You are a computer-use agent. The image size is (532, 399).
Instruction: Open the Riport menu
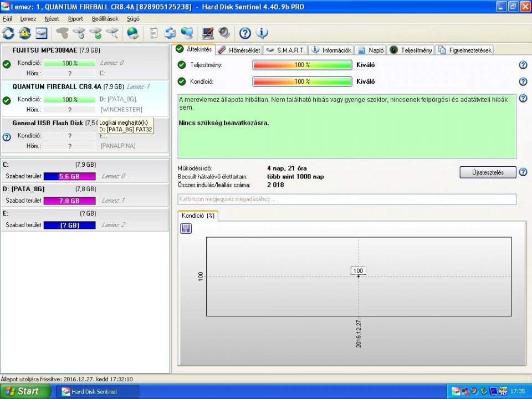point(75,19)
